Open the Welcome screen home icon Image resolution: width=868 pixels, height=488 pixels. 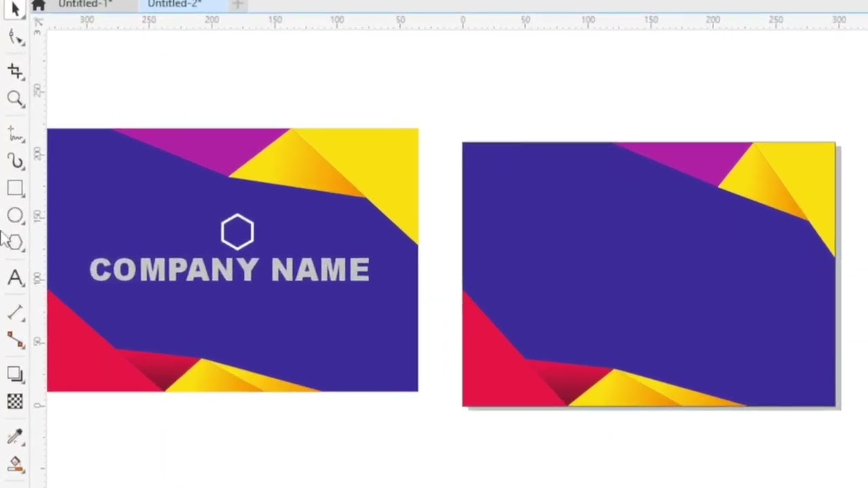pyautogui.click(x=39, y=5)
